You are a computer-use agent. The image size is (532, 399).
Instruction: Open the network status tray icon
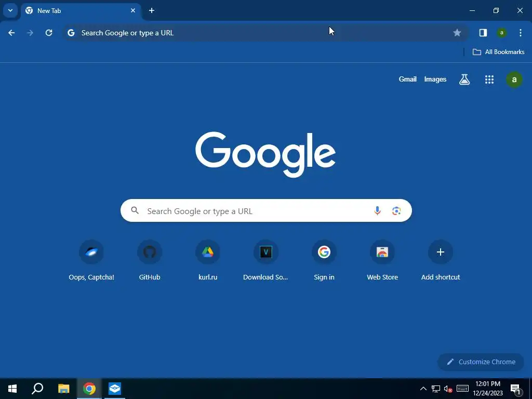pyautogui.click(x=436, y=389)
